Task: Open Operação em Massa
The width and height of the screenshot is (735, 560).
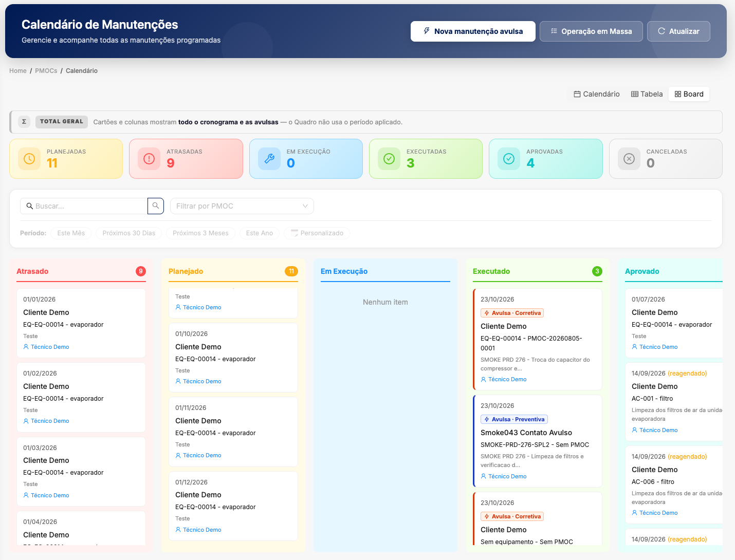Action: pyautogui.click(x=591, y=31)
